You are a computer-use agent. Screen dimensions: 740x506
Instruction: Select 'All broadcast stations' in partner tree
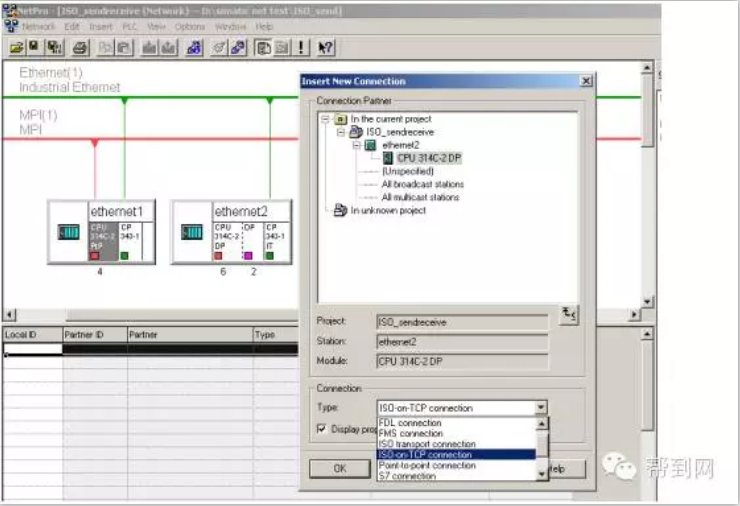pyautogui.click(x=422, y=184)
